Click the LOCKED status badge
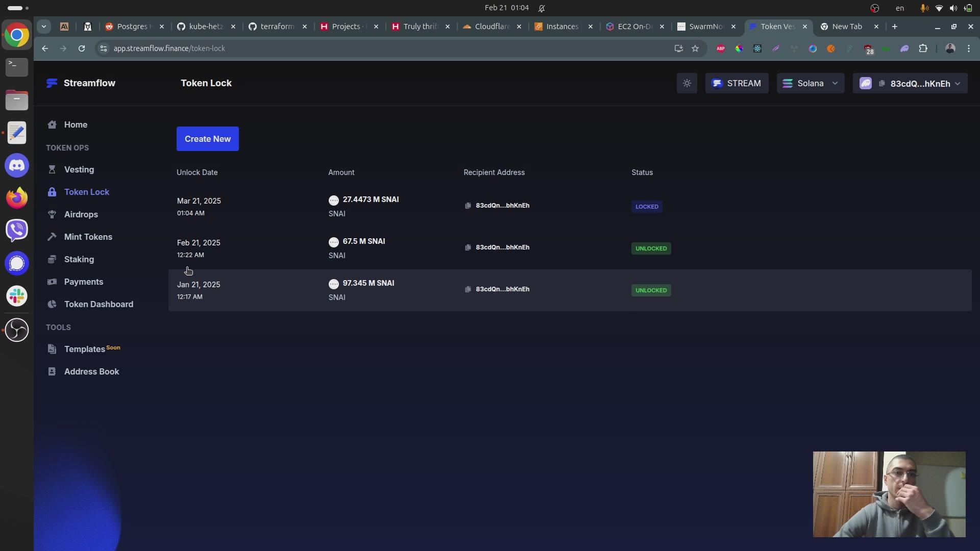980x551 pixels. click(647, 207)
